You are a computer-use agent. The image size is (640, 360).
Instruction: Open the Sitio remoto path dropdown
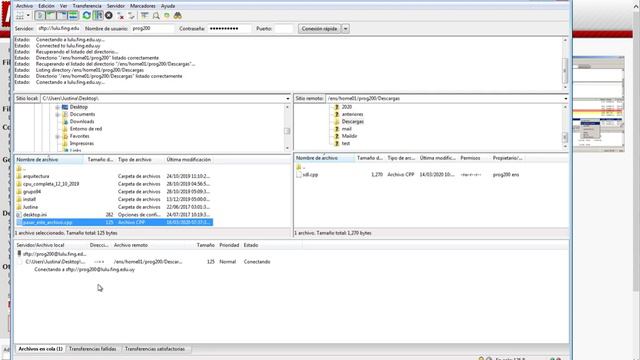point(565,98)
